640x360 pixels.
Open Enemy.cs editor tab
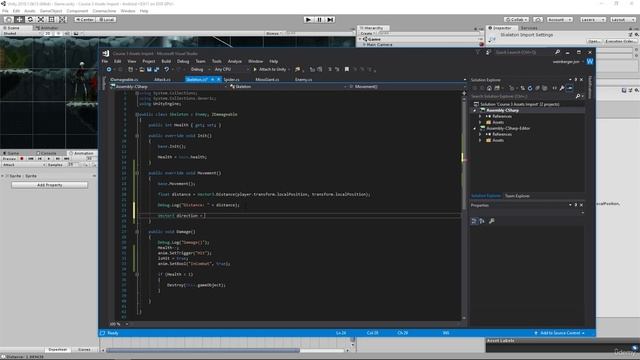303,80
